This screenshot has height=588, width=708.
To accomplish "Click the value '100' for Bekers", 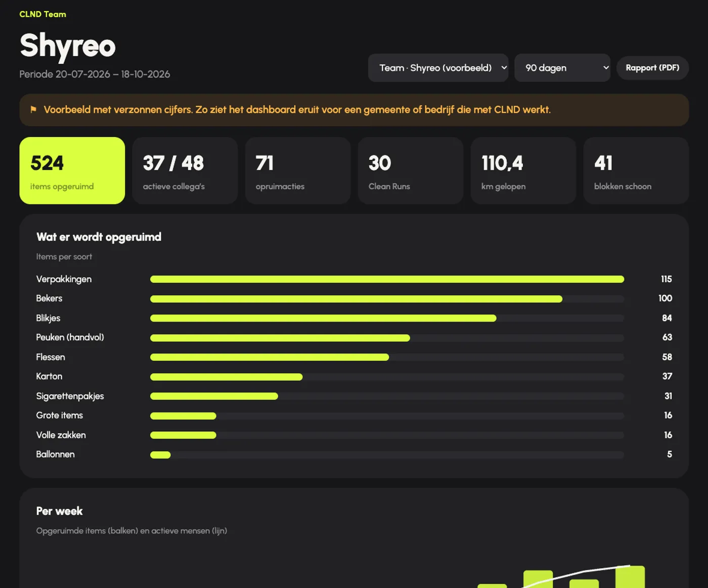I will tap(665, 298).
